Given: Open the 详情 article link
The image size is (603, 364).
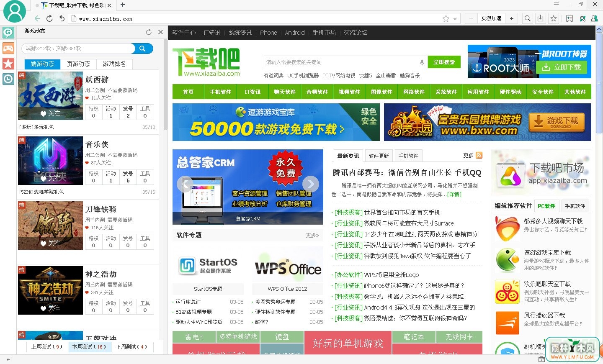Looking at the screenshot, I should tap(454, 195).
